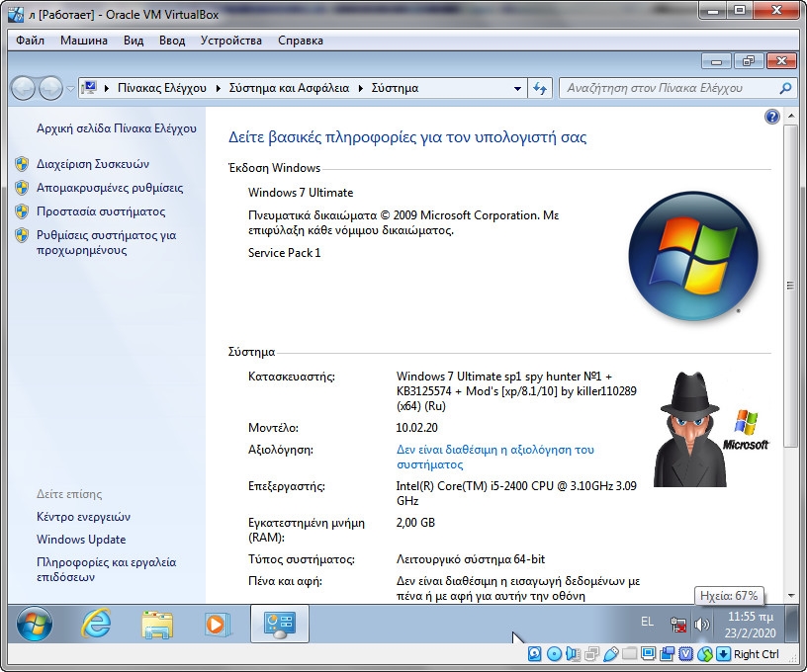This screenshot has height=672, width=807.
Task: Launch Internet Explorer from the taskbar
Action: point(96,624)
